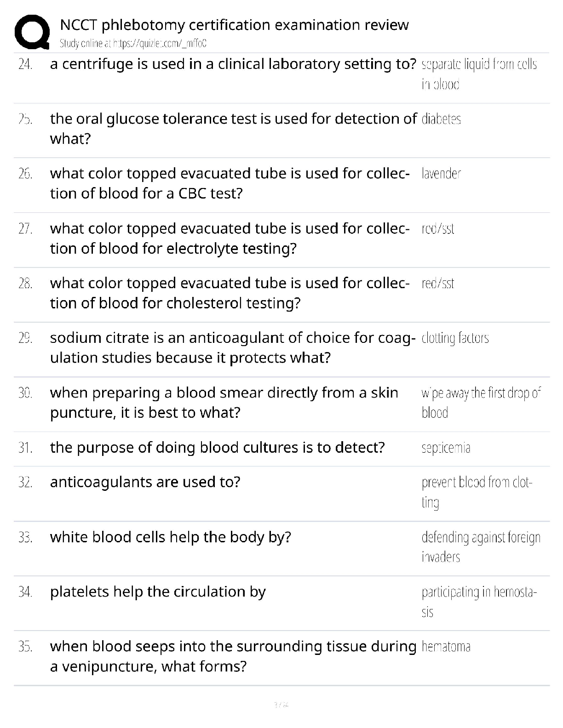Click the 'diabetes' answer text

[x=441, y=119]
